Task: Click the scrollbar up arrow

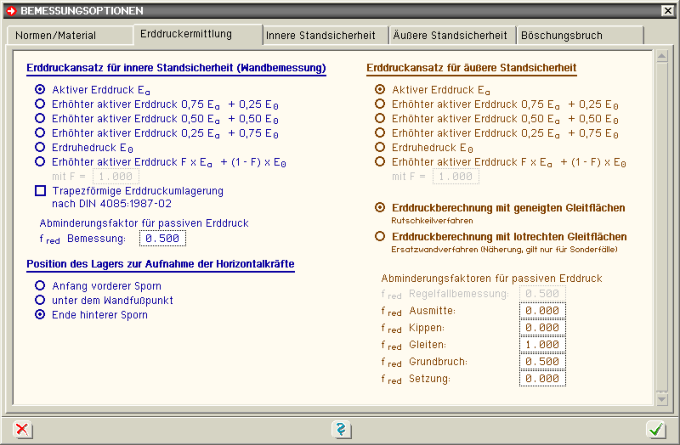Action: [661, 54]
